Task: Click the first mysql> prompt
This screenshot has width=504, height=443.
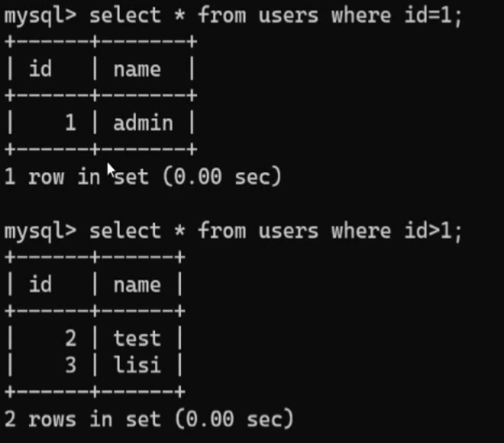Action: [40, 16]
